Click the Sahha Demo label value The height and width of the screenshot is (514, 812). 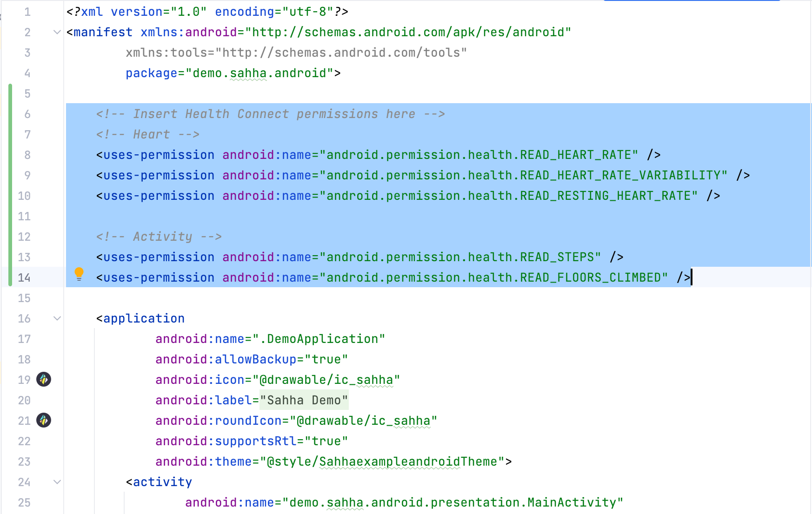[303, 400]
